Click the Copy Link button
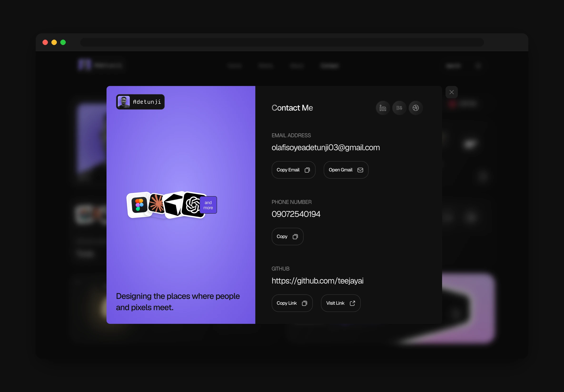The height and width of the screenshot is (392, 564). [x=292, y=303]
